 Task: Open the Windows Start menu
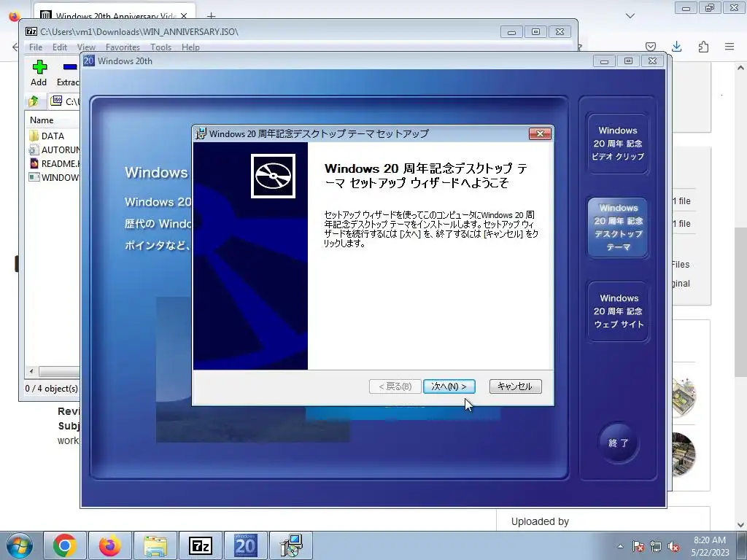[x=20, y=545]
